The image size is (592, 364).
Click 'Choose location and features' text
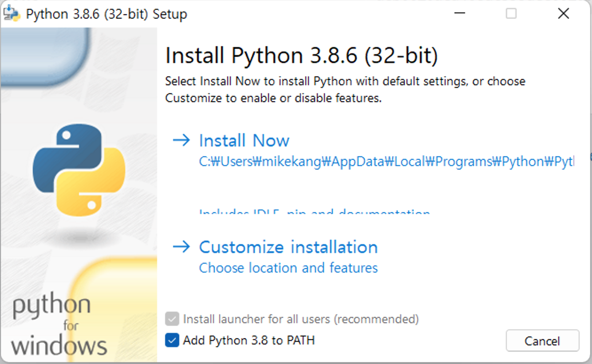(288, 268)
